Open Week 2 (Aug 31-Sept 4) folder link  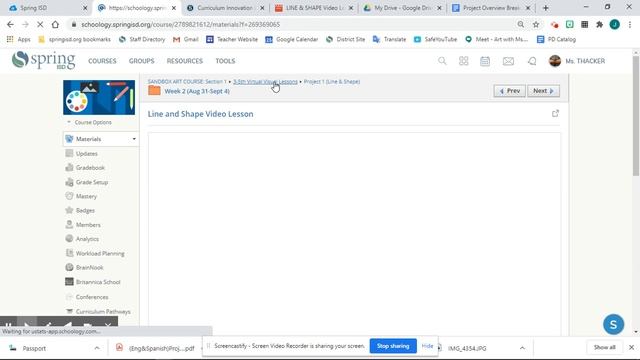[x=197, y=91]
